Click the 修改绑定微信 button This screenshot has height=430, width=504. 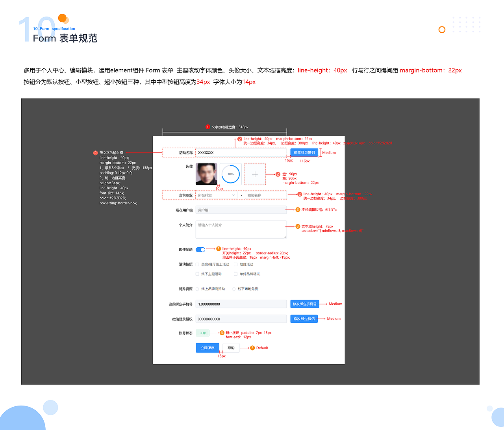coord(304,319)
